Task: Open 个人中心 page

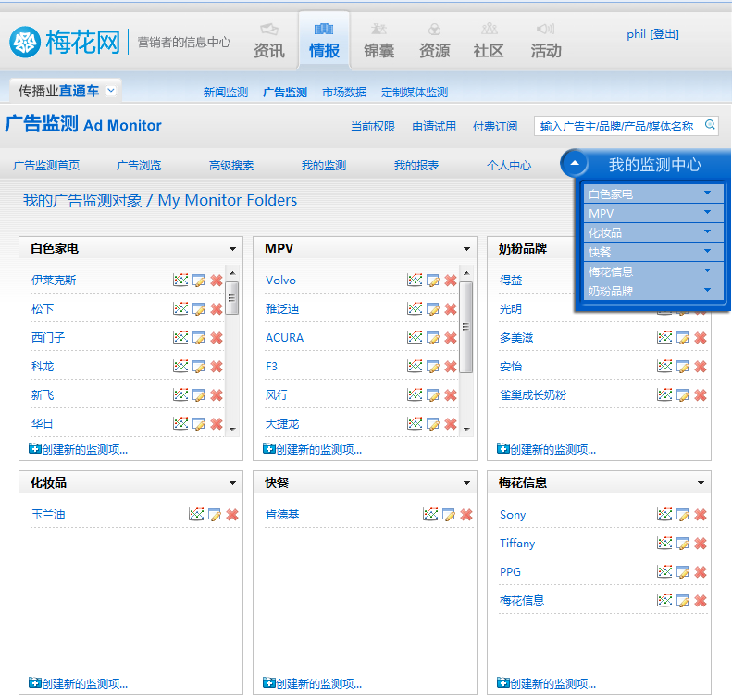Action: click(x=509, y=166)
